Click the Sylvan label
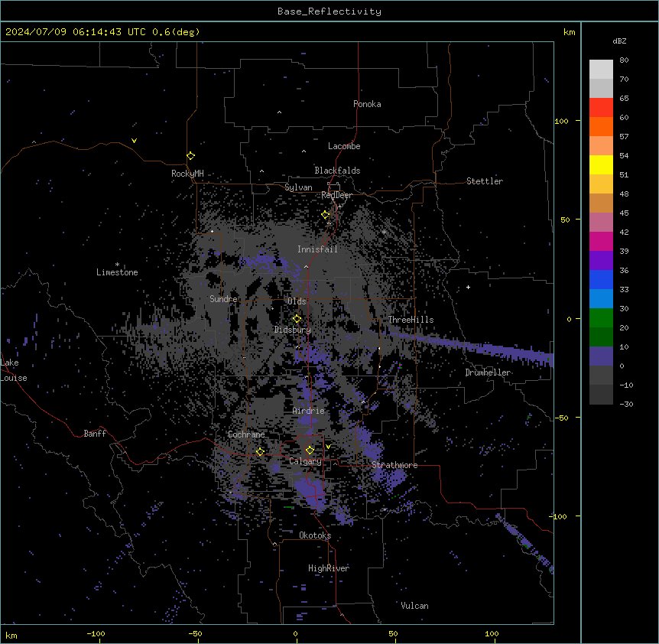 coord(298,187)
